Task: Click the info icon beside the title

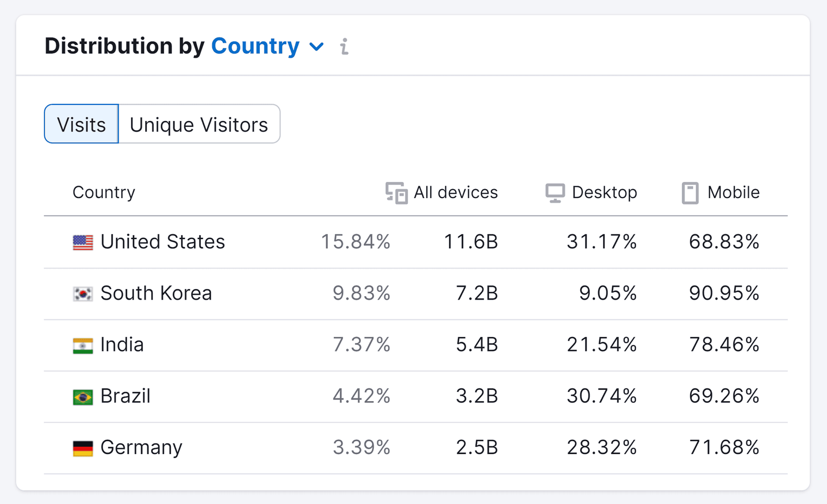Action: (344, 47)
